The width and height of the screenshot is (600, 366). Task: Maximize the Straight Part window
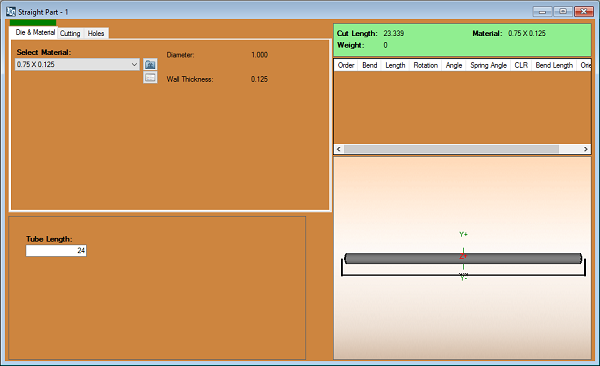[562, 11]
